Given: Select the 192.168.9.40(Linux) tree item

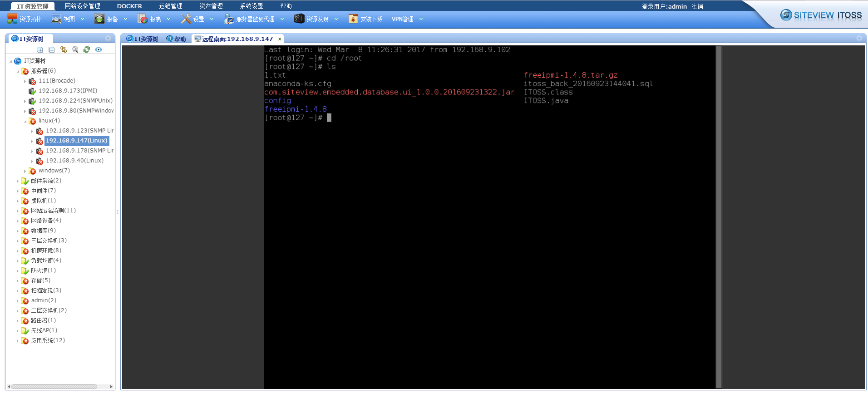Looking at the screenshot, I should (74, 161).
